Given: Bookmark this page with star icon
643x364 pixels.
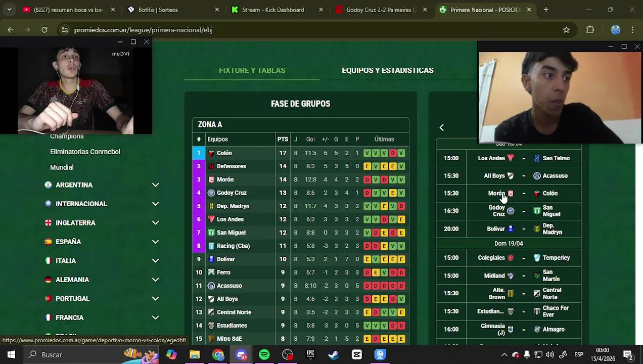Looking at the screenshot, I should [x=566, y=30].
